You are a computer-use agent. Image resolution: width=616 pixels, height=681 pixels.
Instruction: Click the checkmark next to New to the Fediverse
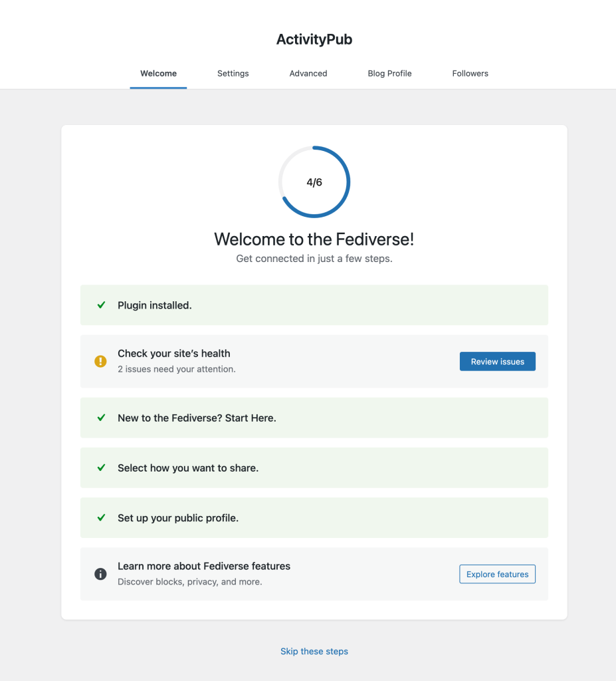101,418
